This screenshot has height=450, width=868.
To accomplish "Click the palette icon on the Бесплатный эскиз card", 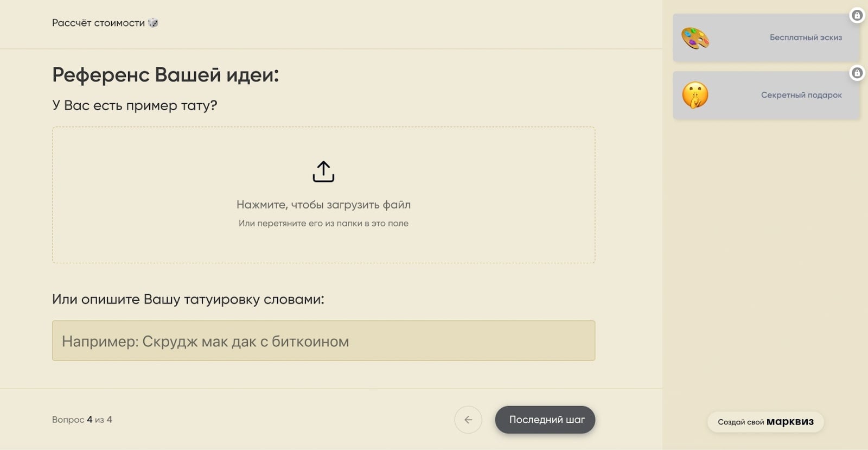I will [696, 39].
